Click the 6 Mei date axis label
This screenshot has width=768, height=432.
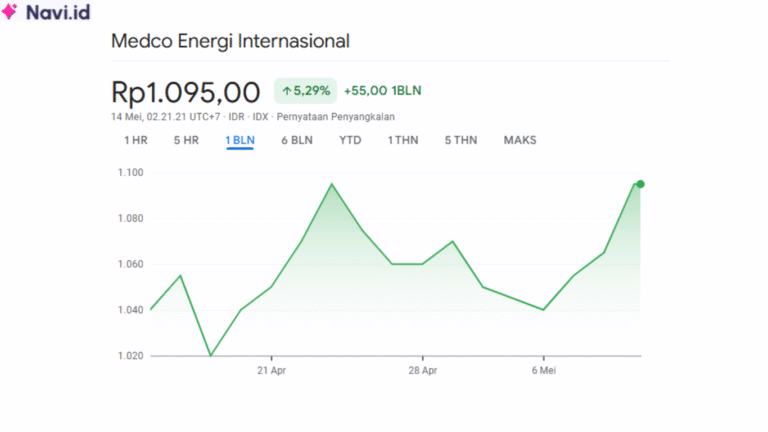543,370
